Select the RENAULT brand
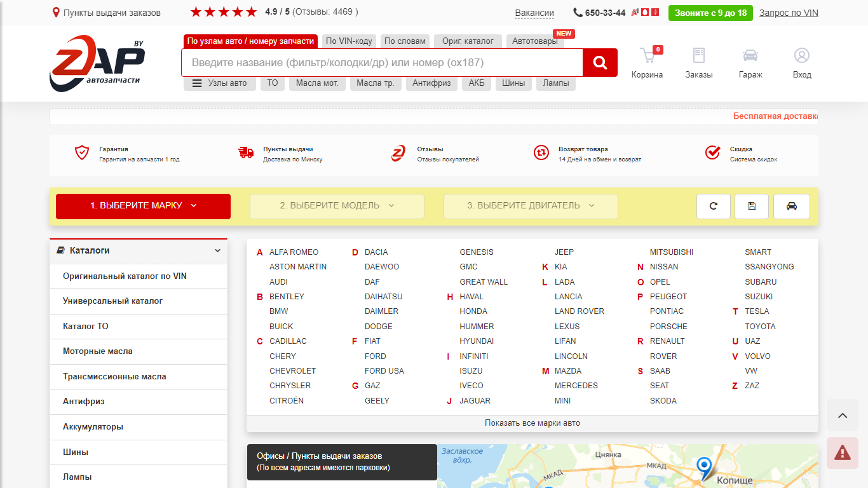Screen dimensions: 868x488 (667, 341)
